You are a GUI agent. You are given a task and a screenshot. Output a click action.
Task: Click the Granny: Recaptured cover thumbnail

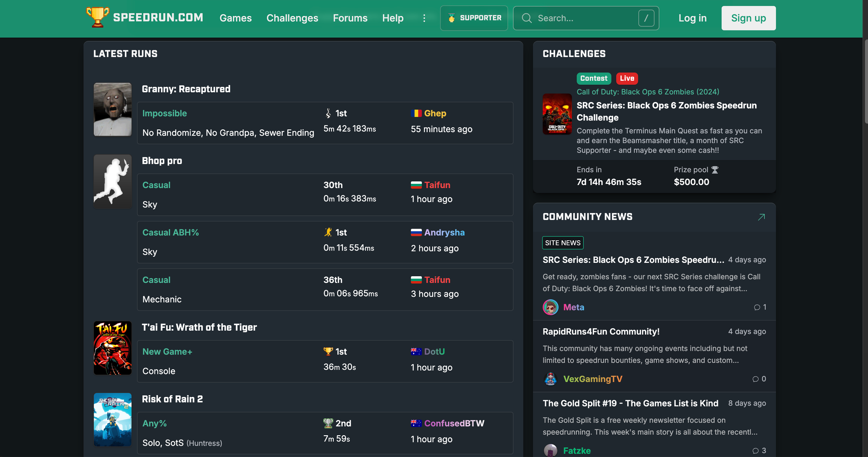[113, 109]
